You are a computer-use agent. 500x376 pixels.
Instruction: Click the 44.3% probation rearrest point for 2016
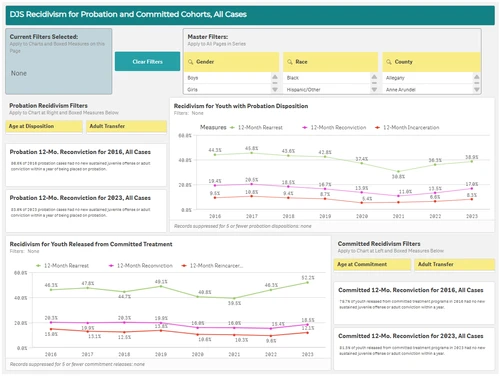tap(215, 155)
